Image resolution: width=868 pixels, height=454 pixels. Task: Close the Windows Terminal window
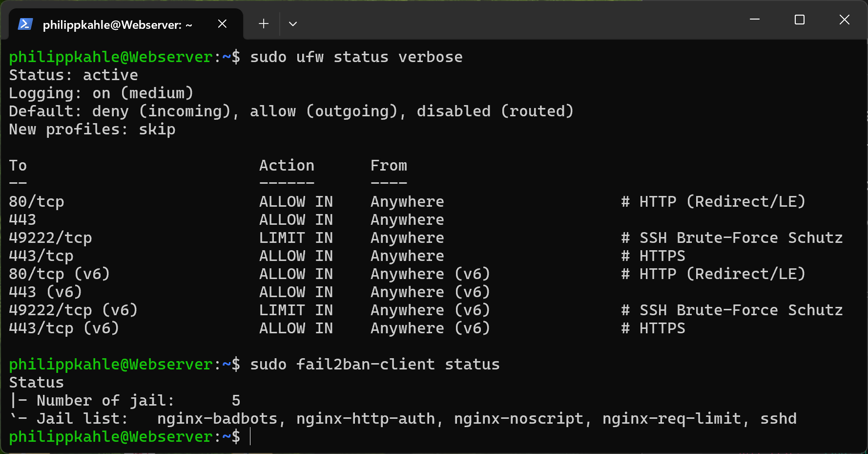point(845,20)
